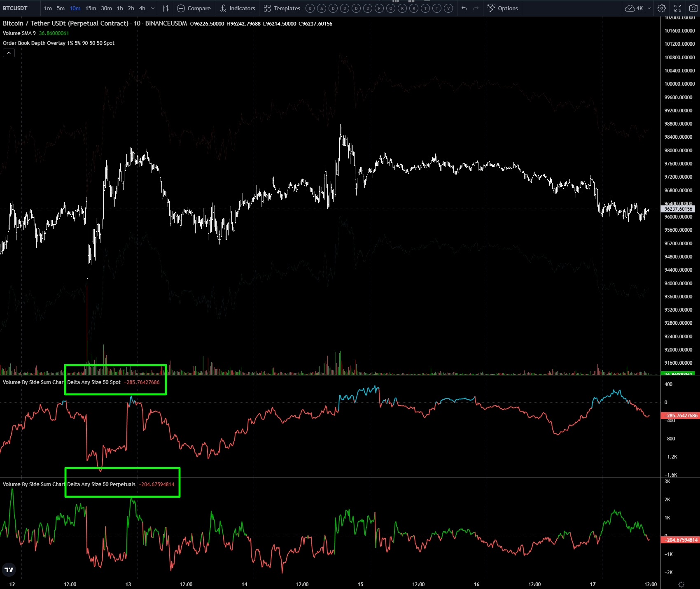Click the TradingView logo
The image size is (700, 589).
pyautogui.click(x=9, y=570)
